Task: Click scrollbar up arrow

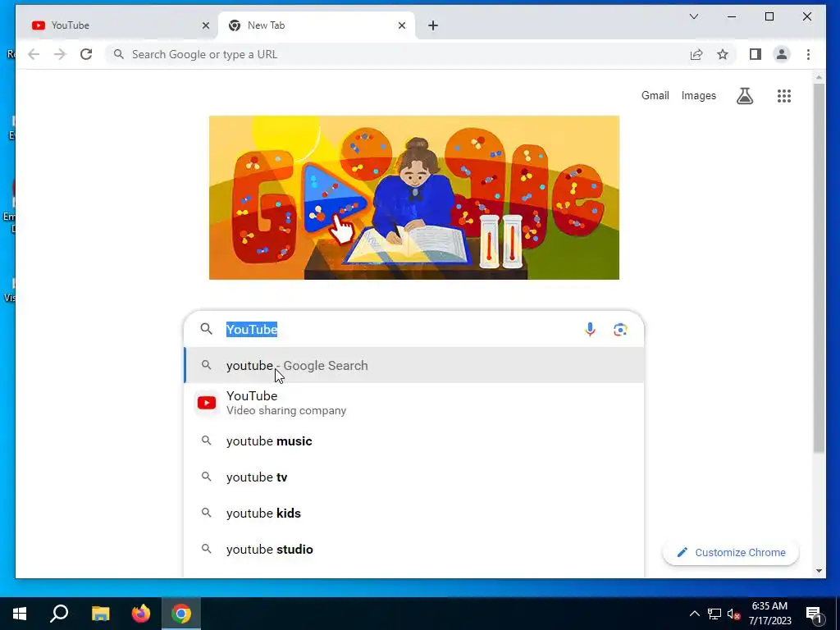Action: point(819,78)
